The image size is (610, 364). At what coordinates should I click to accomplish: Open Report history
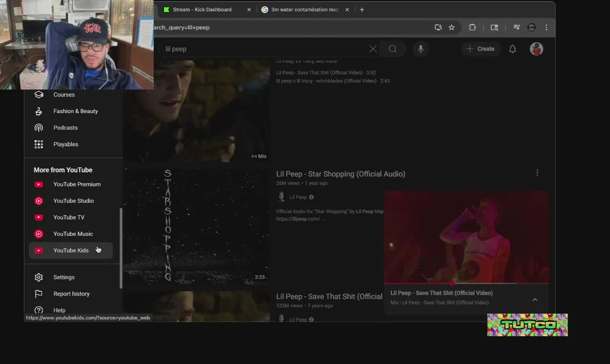70,294
